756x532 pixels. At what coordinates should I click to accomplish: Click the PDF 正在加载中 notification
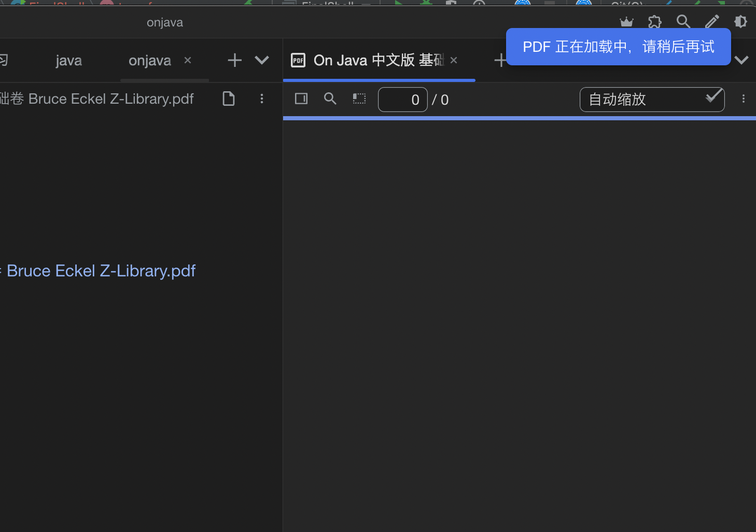coord(619,47)
